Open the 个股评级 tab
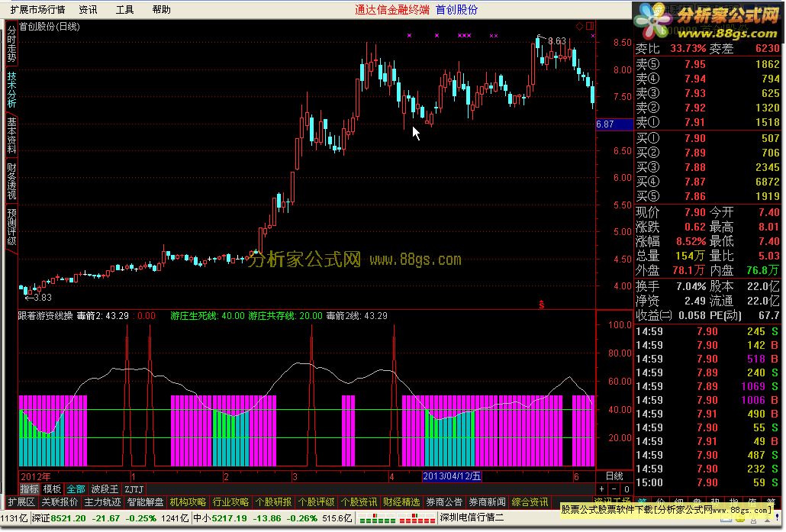The height and width of the screenshot is (532, 786). point(316,502)
